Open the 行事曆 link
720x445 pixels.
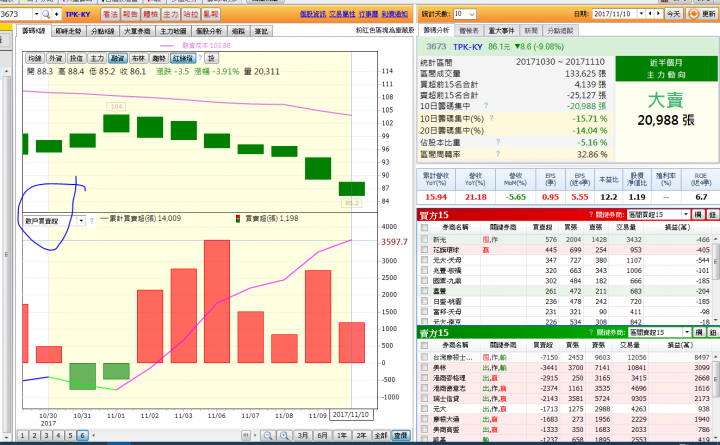point(368,14)
